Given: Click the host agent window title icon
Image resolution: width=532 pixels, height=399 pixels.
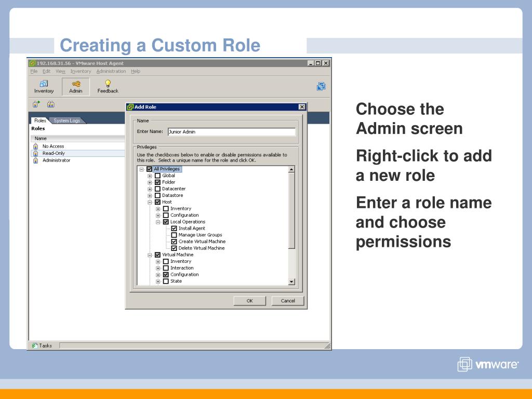Looking at the screenshot, I should 32,63.
